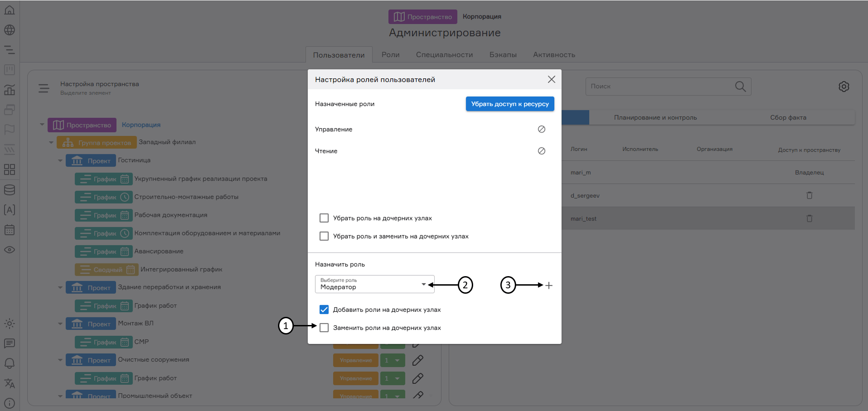Screen dimensions: 868x411
Task: Remove the Управление assigned role icon
Action: 541,129
